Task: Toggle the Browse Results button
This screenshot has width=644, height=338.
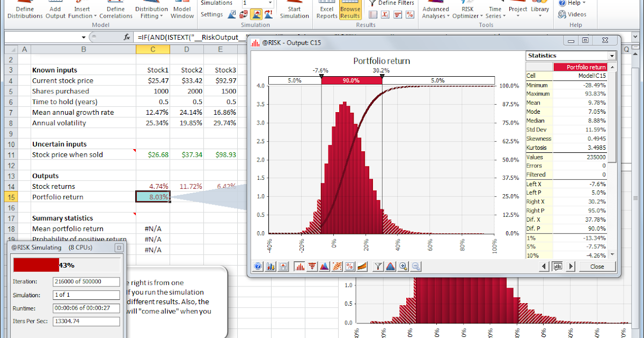Action: 350,11
